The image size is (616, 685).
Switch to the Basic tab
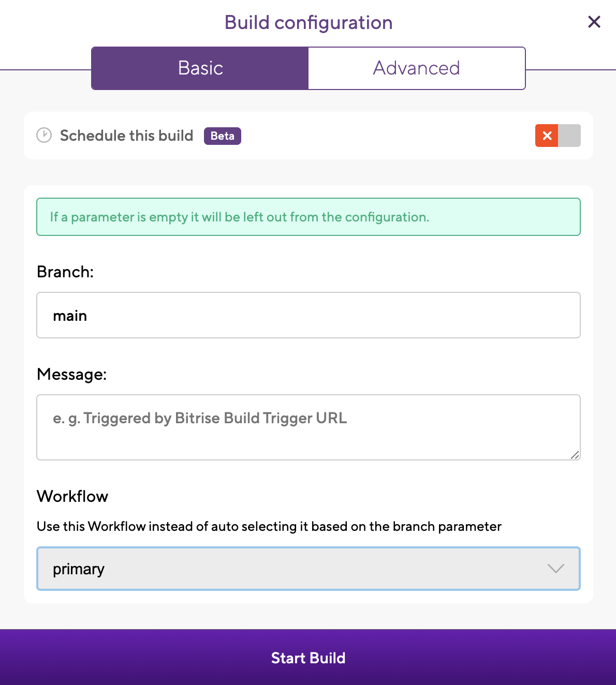pos(200,68)
